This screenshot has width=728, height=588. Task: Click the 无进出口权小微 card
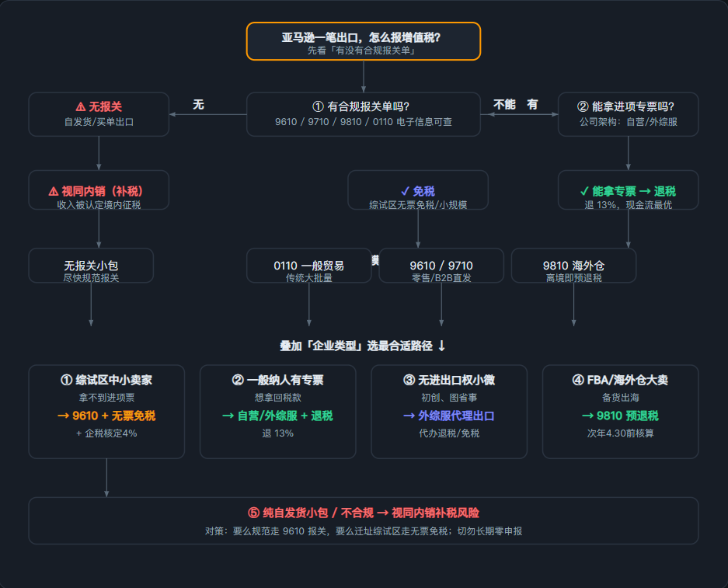(x=449, y=412)
